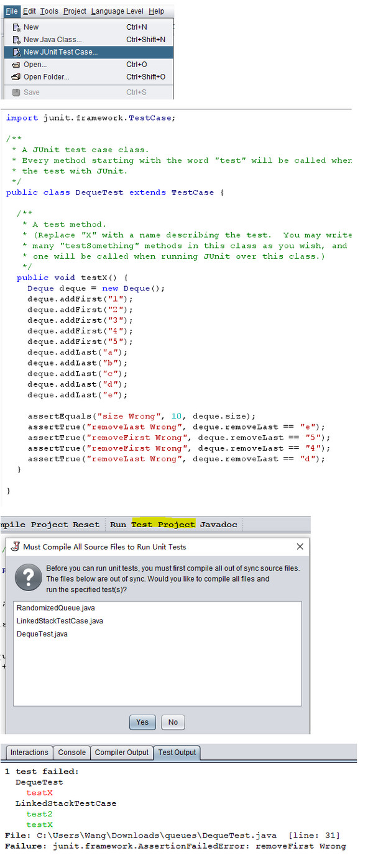Open the Language Level menu
This screenshot has width=373, height=868.
[117, 11]
